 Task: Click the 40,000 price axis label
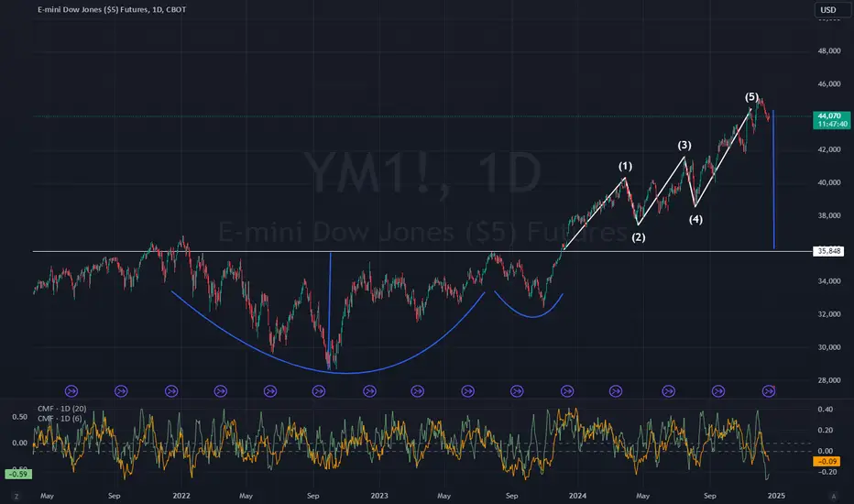pyautogui.click(x=829, y=182)
